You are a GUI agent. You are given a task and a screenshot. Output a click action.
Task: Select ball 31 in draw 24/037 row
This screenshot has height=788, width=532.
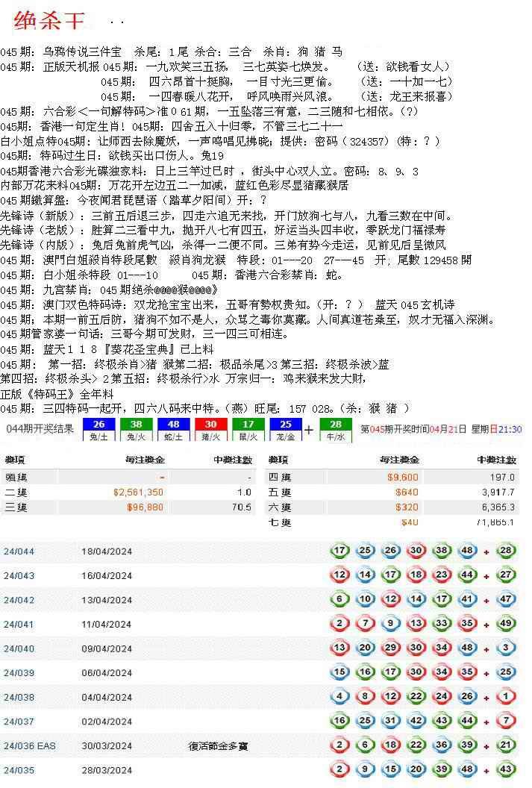coord(388,721)
